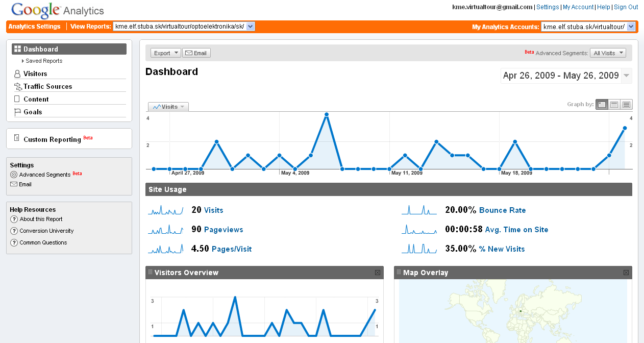Click the Bounce Rate sparkline thumbnail
644x343 pixels.
pos(419,210)
